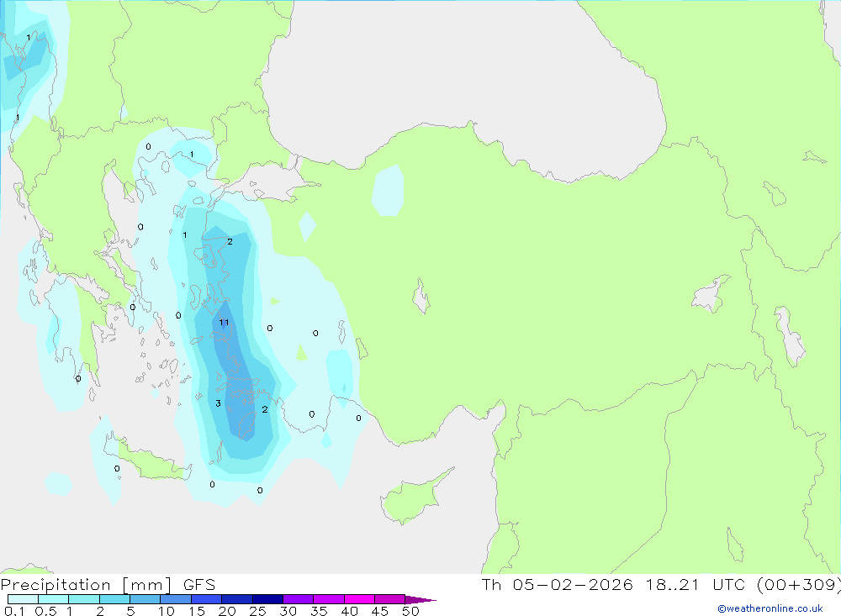The height and width of the screenshot is (616, 841).
Task: Click the 'Precipitation [mm]' title text
Action: click(x=87, y=584)
